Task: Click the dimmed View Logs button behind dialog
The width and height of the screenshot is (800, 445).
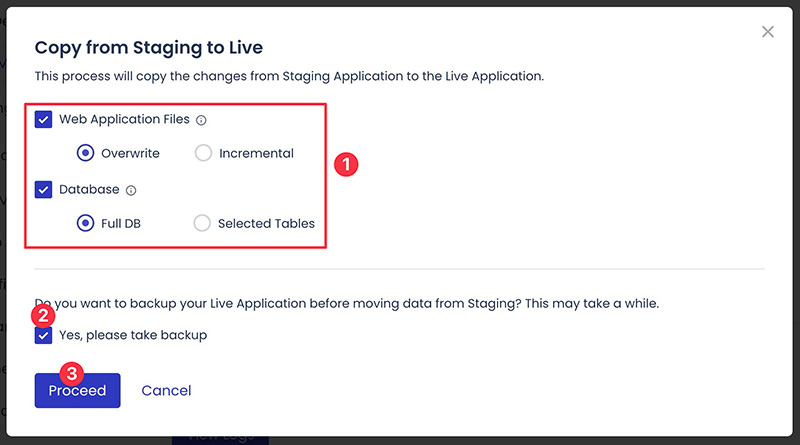Action: (x=220, y=438)
